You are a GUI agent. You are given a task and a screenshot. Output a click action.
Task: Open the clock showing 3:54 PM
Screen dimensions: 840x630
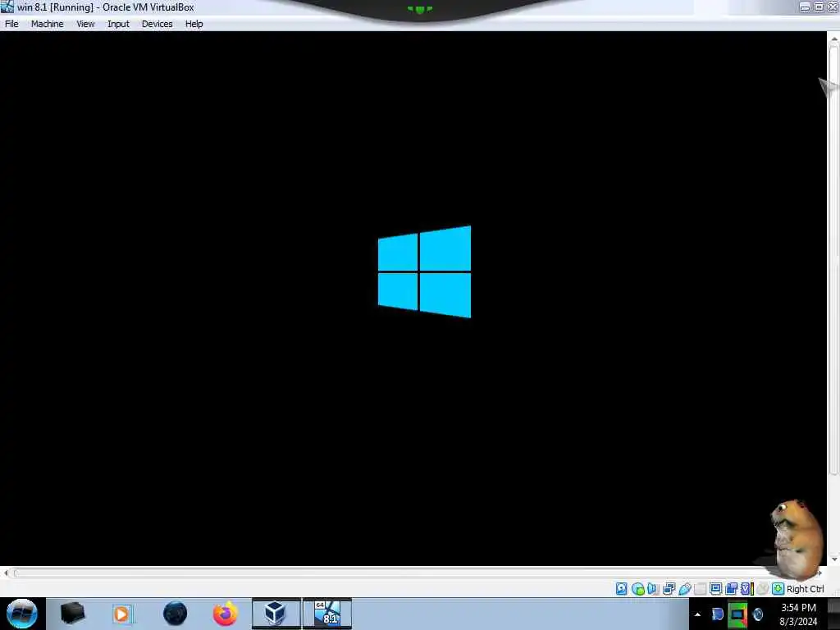(798, 614)
